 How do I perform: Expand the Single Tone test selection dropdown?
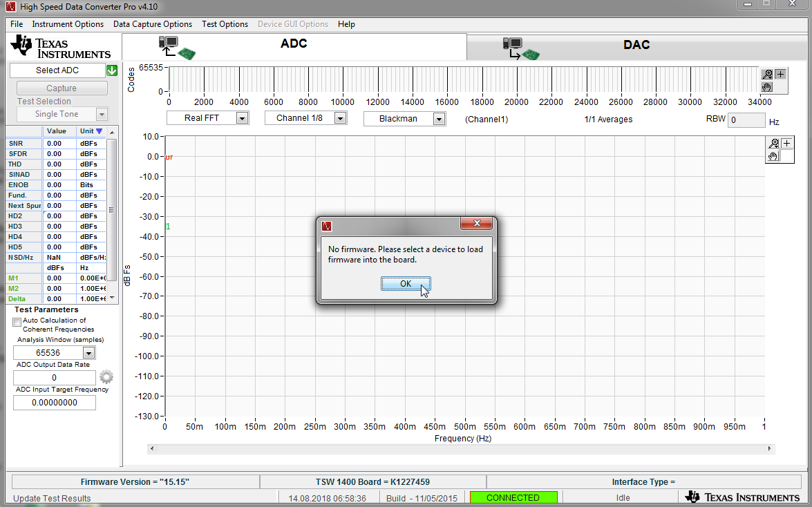pos(102,114)
